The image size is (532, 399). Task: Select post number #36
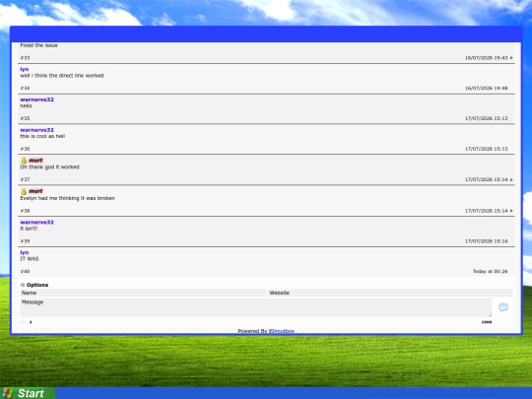click(25, 149)
